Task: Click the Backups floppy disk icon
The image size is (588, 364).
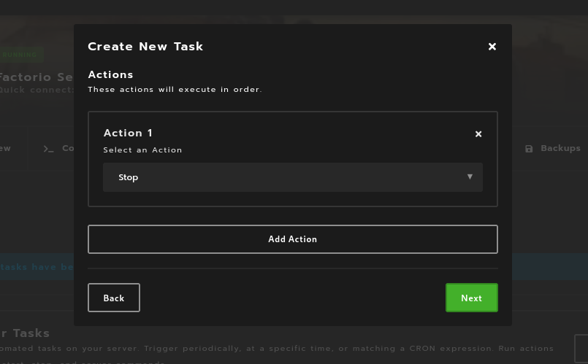Action: 529,149
